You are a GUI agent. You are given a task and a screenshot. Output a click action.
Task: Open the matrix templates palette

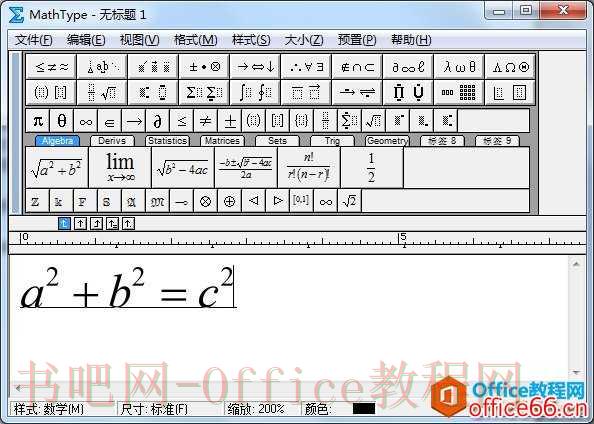tap(459, 92)
